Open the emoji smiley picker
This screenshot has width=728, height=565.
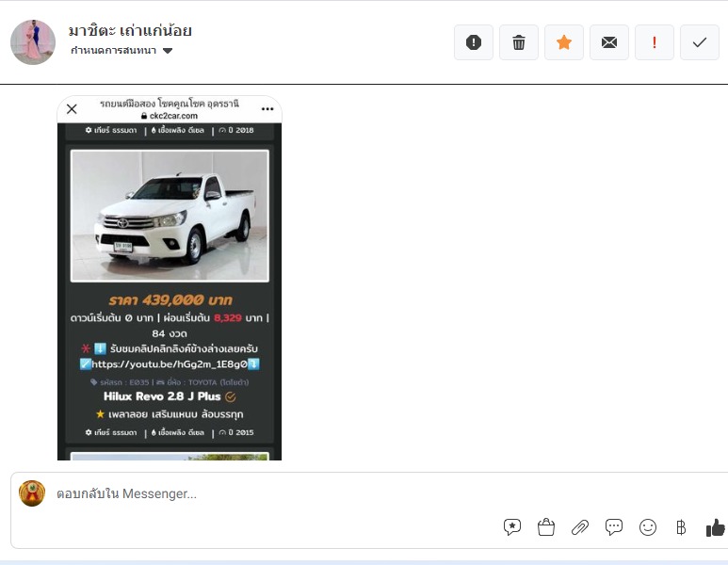coord(648,527)
